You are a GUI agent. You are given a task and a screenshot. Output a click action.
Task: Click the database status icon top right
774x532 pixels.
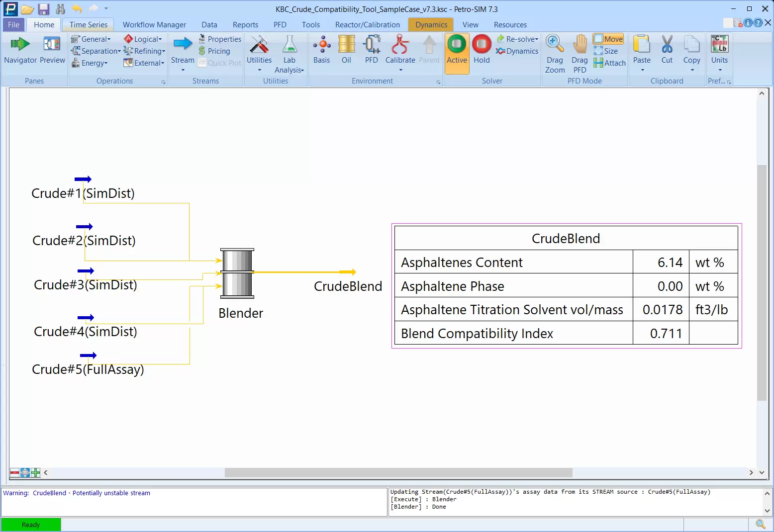[x=738, y=23]
